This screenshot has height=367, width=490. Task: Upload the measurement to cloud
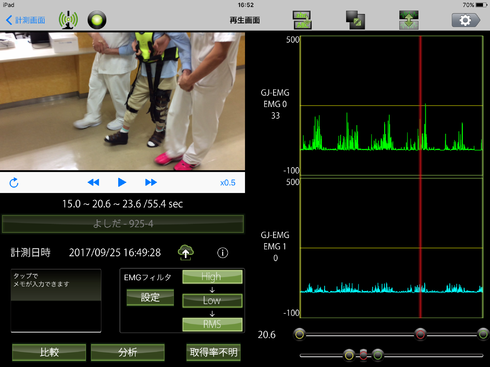point(186,252)
